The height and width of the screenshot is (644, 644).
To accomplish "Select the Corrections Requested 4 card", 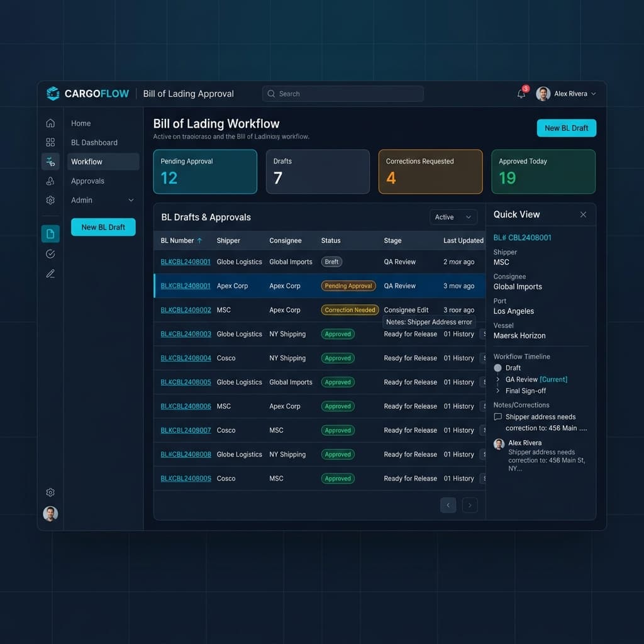I will (x=430, y=172).
